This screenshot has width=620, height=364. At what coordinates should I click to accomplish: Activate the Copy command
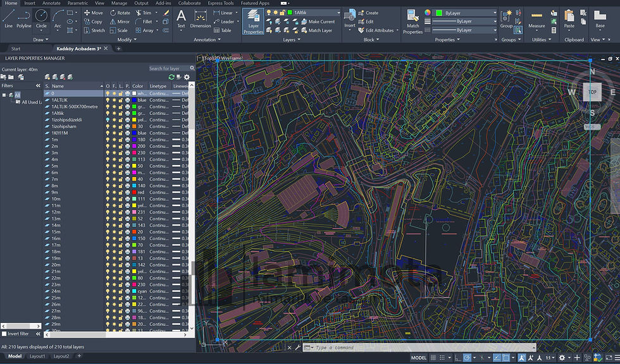click(x=93, y=21)
